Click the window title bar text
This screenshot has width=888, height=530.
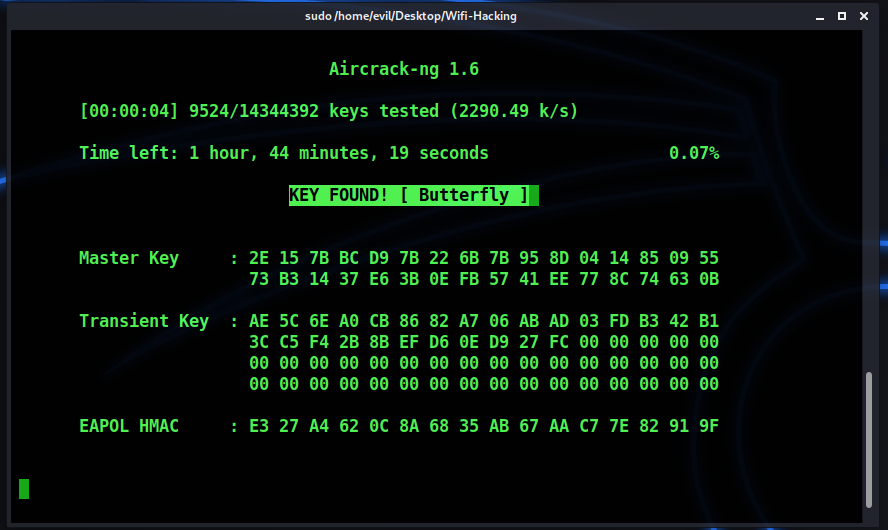(x=411, y=16)
